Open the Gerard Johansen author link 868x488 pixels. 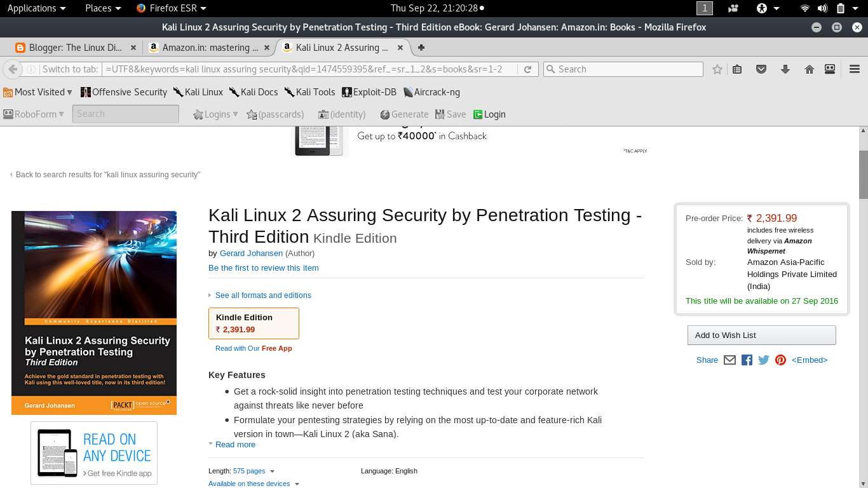[x=251, y=254]
